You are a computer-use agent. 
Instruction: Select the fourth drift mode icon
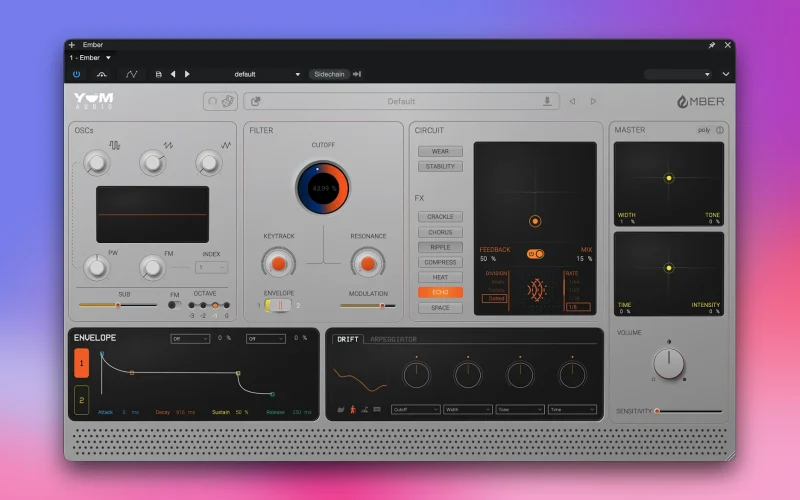(377, 410)
